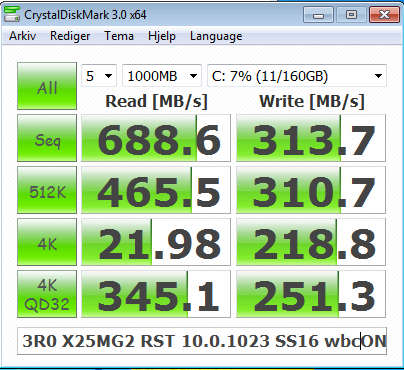This screenshot has width=404, height=370.
Task: Start the 512K benchmark test
Action: click(47, 190)
